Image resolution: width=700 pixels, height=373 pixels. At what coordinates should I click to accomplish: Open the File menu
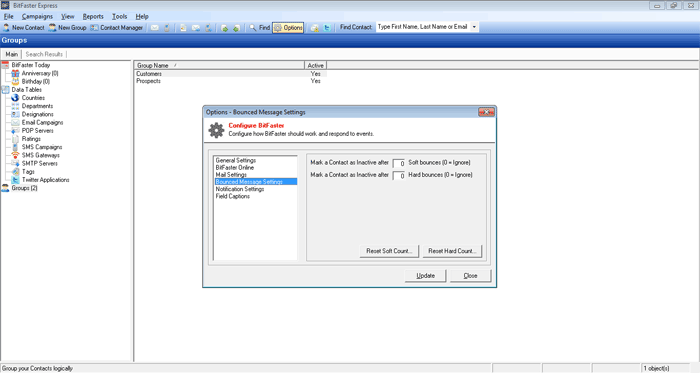click(8, 17)
